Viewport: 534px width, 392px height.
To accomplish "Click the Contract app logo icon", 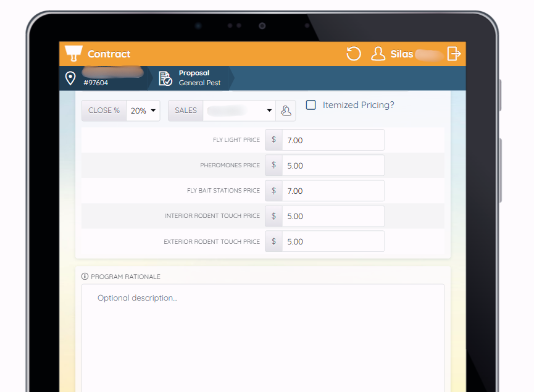I will tap(73, 54).
